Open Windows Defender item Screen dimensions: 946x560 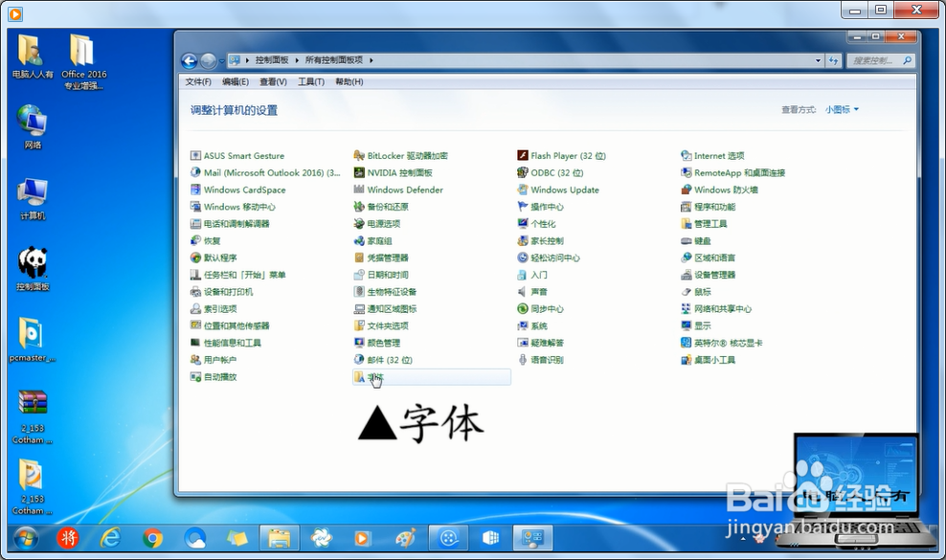click(398, 190)
